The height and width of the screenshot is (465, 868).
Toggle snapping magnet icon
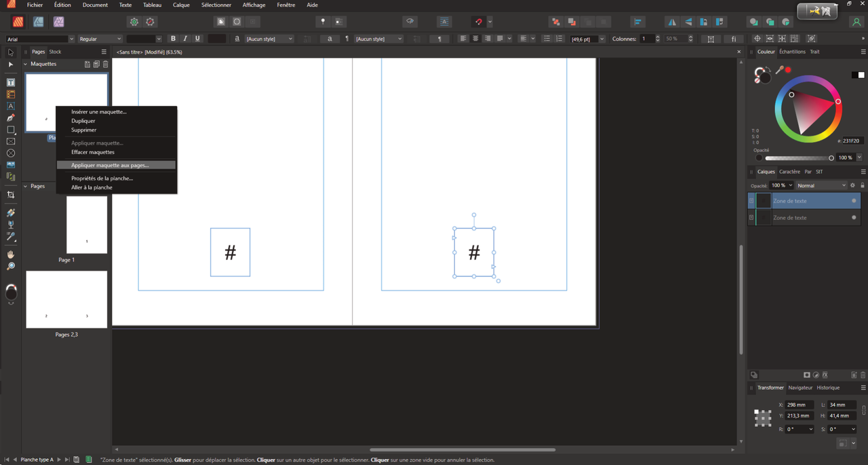[479, 22]
